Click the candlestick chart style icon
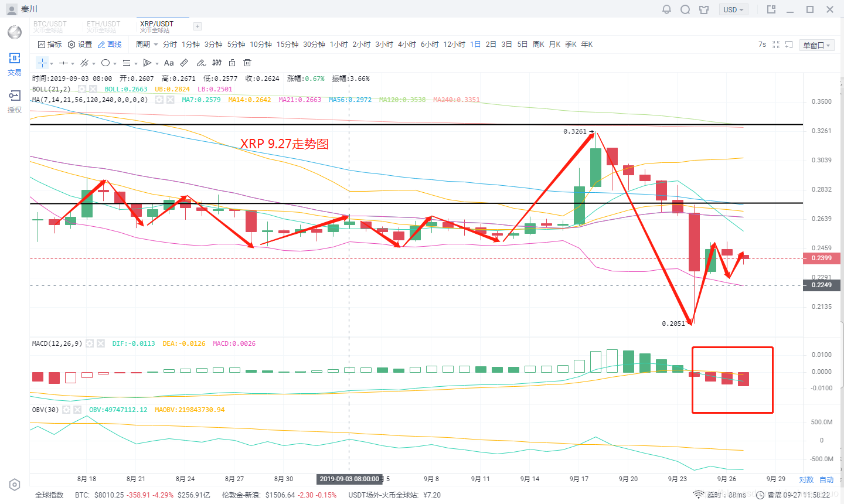Screen dimensions: 844x504 pos(217,63)
